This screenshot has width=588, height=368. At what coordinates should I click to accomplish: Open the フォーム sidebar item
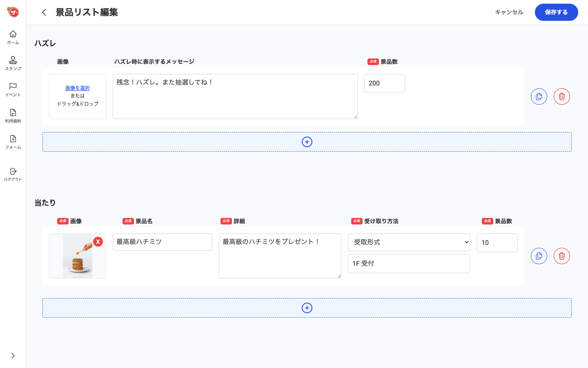13,142
